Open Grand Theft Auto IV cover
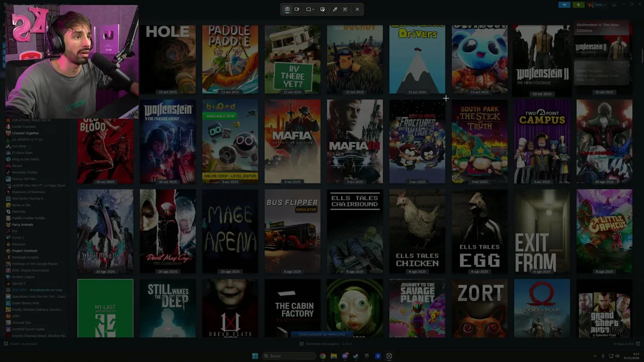Image resolution: width=644 pixels, height=362 pixels. (x=604, y=308)
